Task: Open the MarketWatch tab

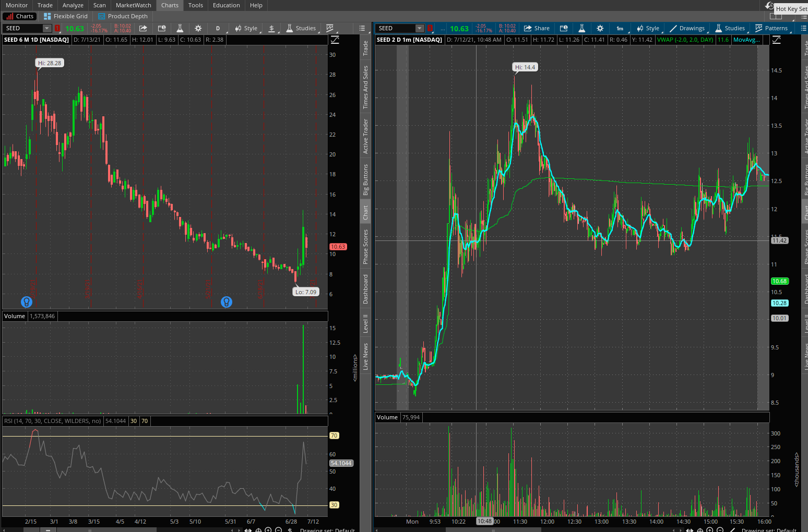Action: (133, 5)
